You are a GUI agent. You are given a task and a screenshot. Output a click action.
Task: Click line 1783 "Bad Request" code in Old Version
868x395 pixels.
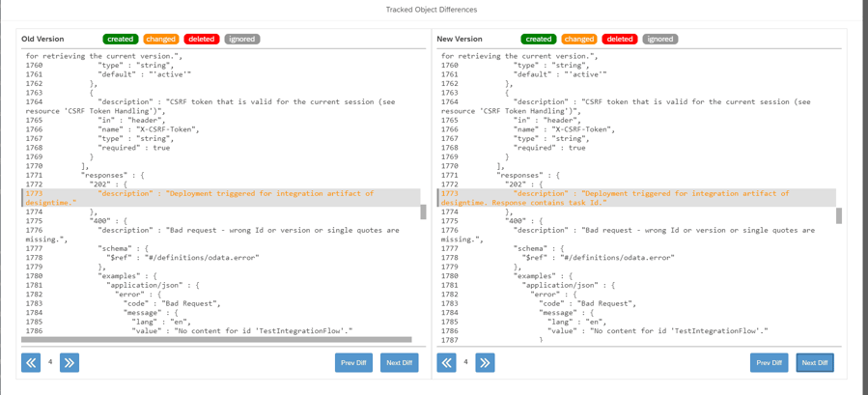(x=172, y=303)
